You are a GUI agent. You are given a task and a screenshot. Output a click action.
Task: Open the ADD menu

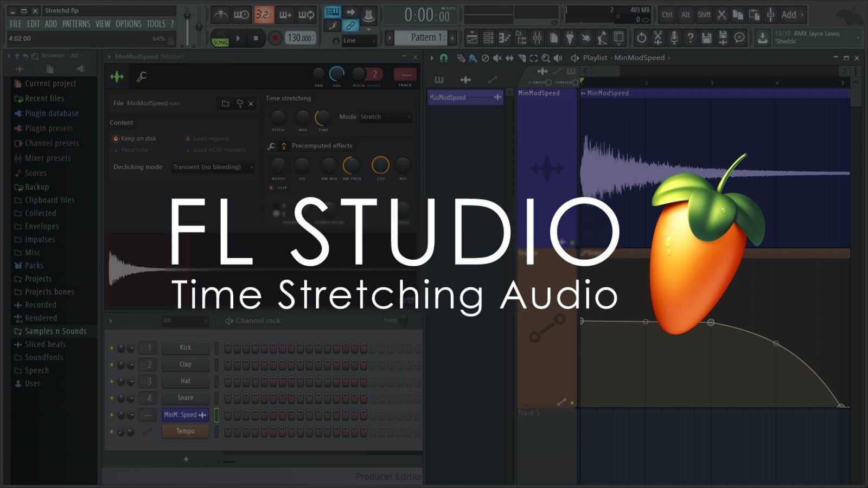click(51, 24)
